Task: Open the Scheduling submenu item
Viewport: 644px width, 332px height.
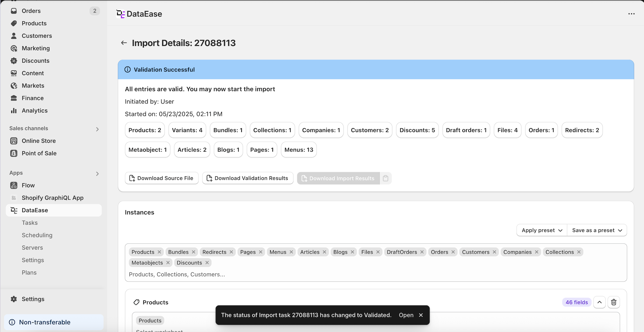Action: [37, 235]
